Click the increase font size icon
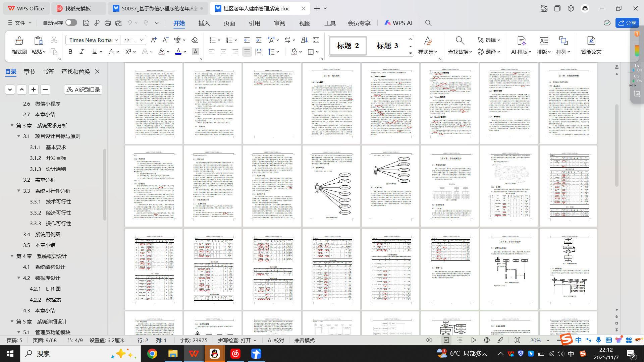644x362 pixels. click(153, 40)
